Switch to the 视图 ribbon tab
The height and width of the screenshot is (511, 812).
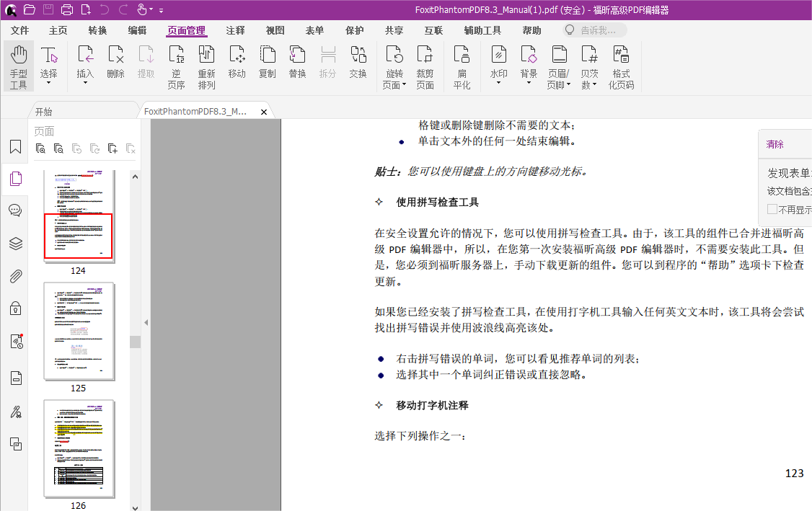(275, 30)
